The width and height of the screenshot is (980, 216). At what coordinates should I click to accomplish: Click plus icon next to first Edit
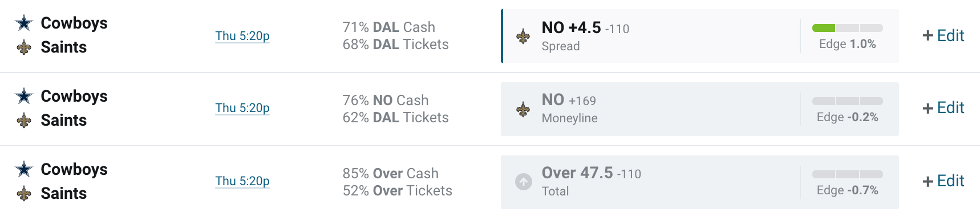coord(928,35)
